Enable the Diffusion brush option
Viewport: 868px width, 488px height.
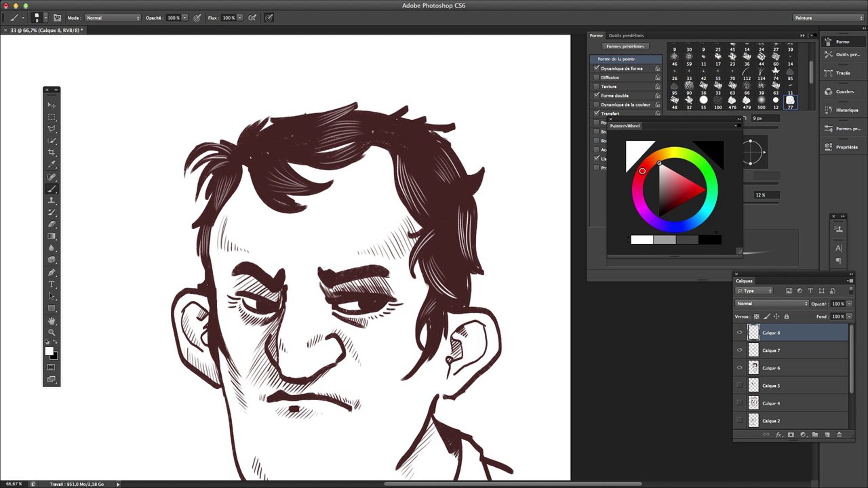pos(596,77)
